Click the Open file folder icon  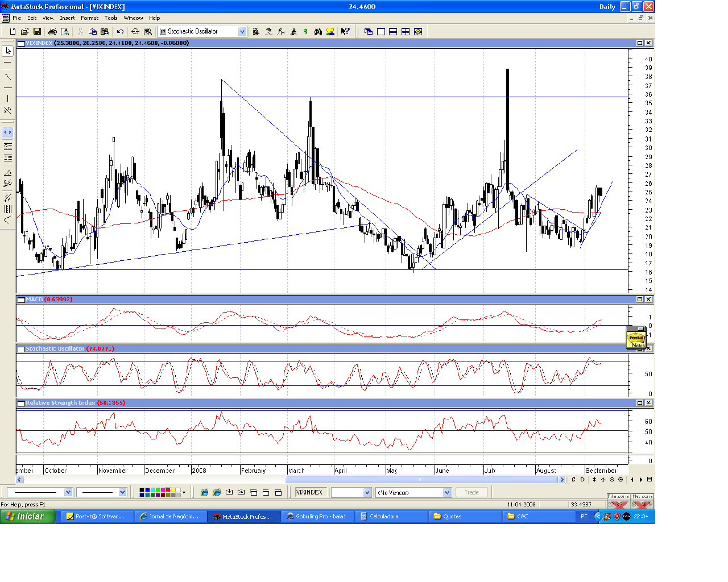pyautogui.click(x=25, y=32)
